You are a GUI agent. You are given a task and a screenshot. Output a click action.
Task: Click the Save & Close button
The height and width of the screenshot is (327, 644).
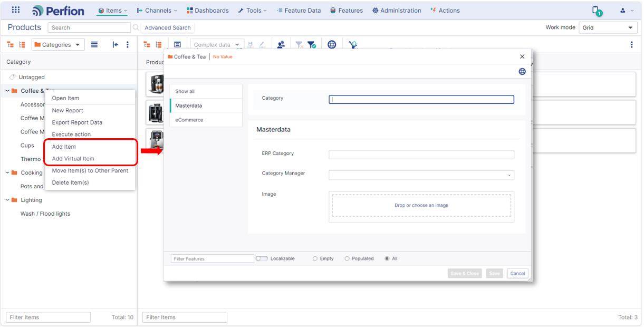coord(465,273)
